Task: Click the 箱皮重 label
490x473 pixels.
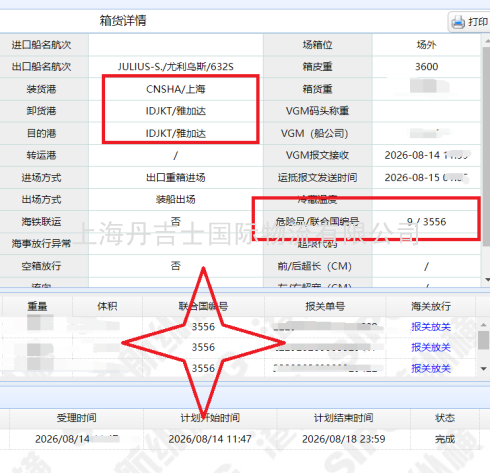Action: 317,67
